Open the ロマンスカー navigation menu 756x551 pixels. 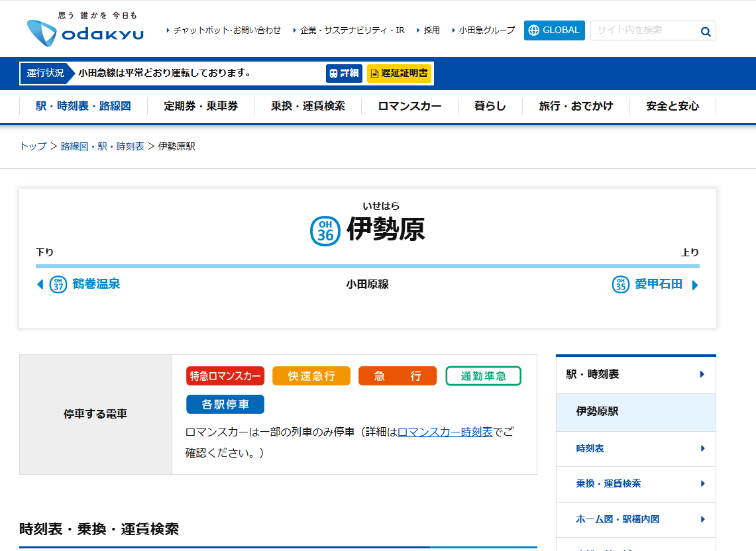[409, 106]
